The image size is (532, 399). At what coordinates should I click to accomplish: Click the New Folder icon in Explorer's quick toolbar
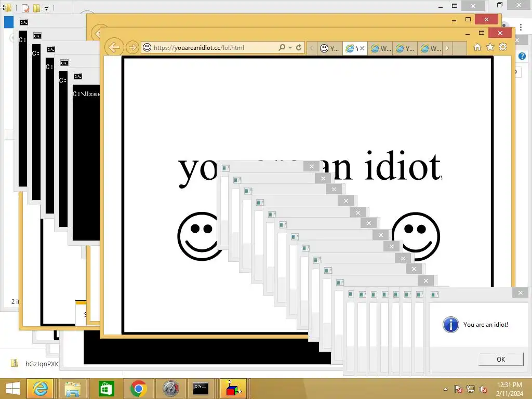(36, 7)
